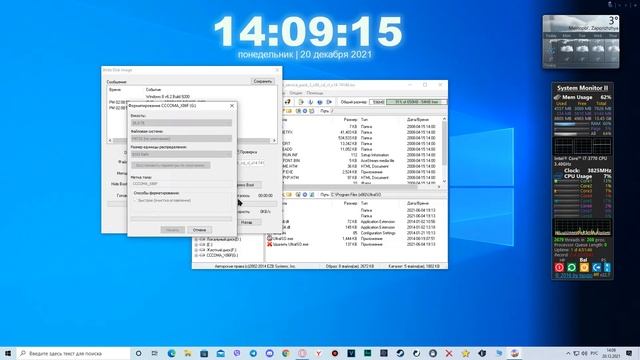Expand Жесткий диск(F:) in the tree
640x360 pixels.
(x=196, y=250)
